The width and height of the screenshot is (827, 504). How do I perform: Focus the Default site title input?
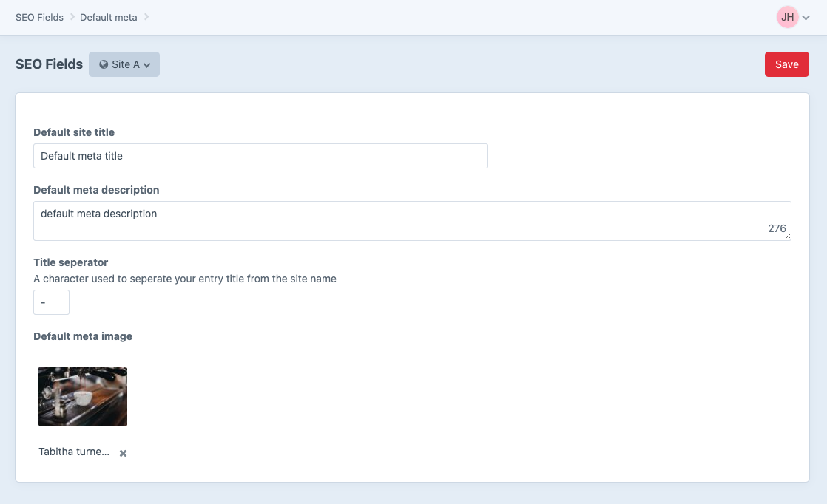[260, 156]
